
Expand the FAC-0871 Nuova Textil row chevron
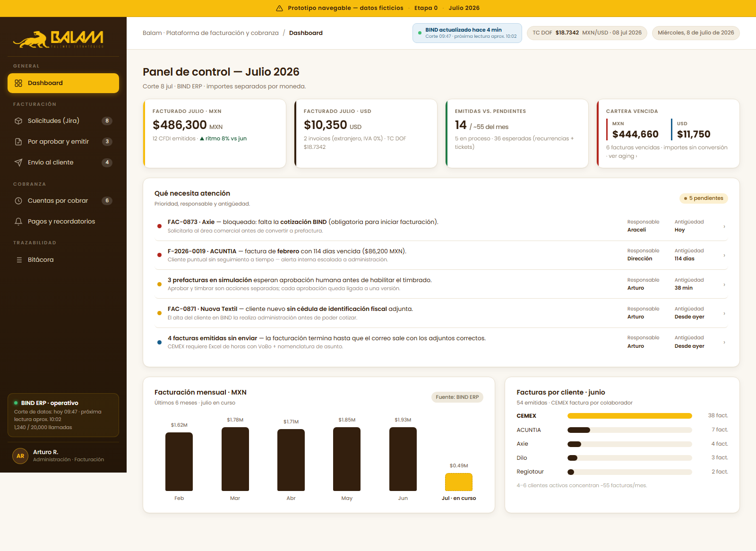click(724, 313)
